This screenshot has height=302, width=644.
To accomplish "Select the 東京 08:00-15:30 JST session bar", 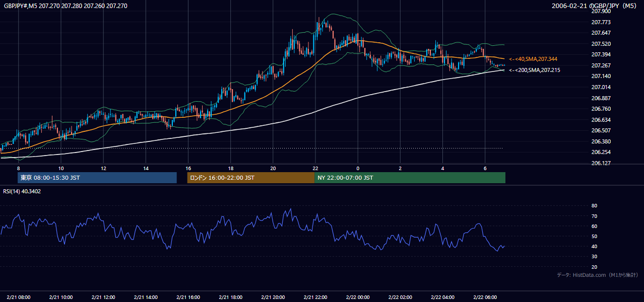I will pos(97,178).
